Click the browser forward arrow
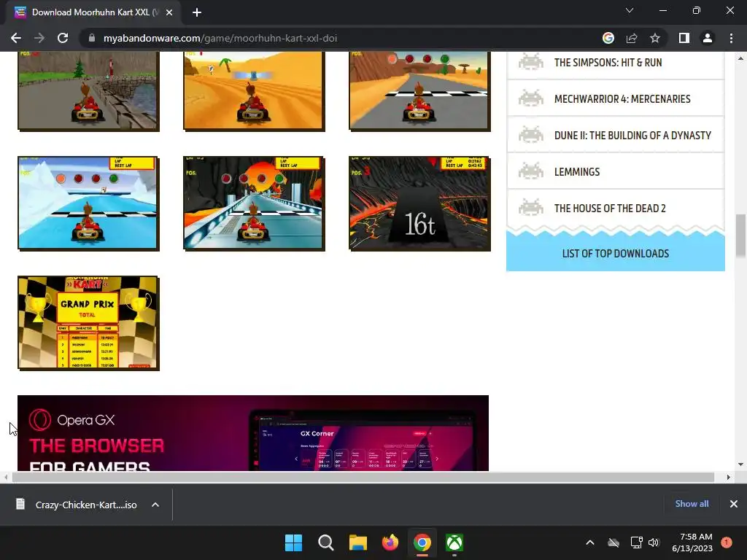Image resolution: width=747 pixels, height=560 pixels. 39,38
